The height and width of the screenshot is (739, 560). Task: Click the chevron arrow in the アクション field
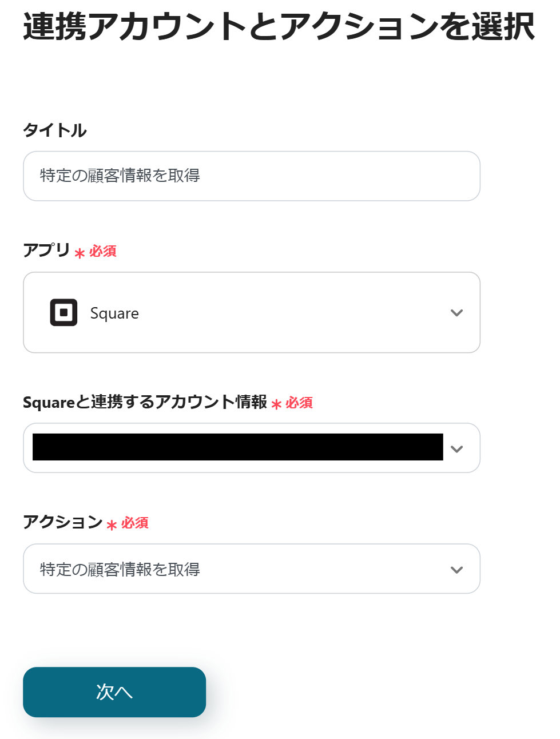(x=456, y=570)
